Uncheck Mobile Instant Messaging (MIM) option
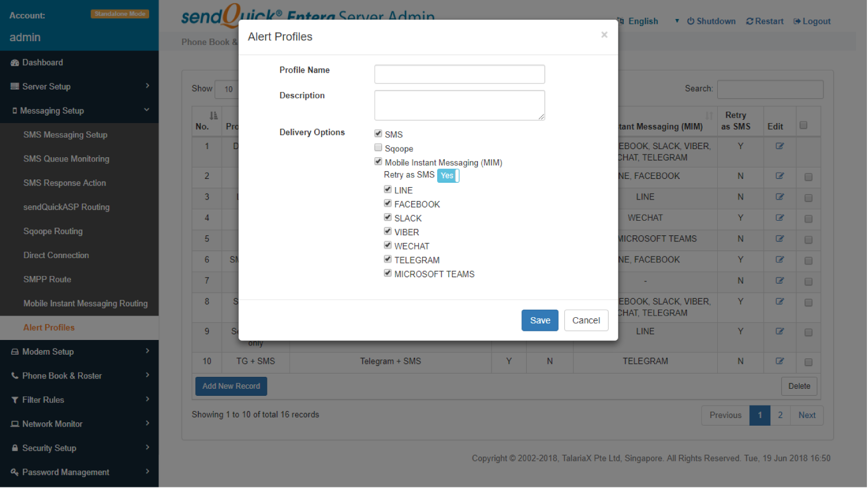868x488 pixels. pos(378,162)
